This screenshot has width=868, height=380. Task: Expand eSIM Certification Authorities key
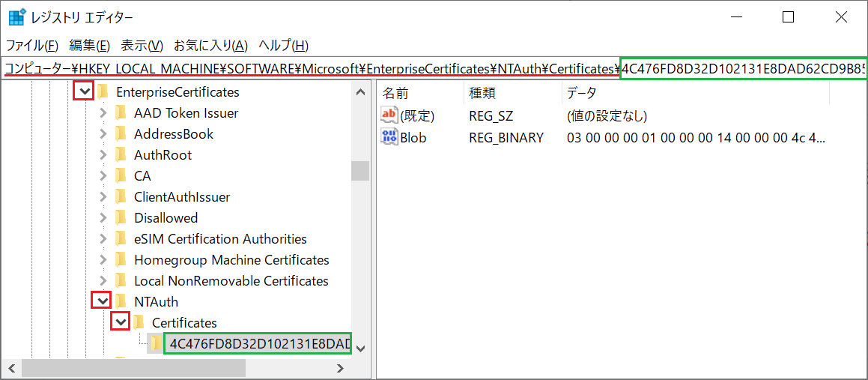coord(103,239)
